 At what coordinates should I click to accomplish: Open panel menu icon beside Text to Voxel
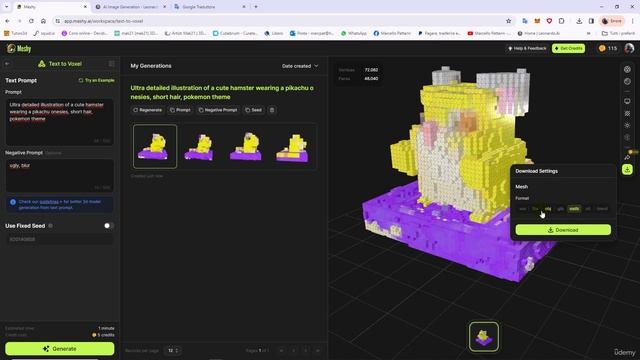pyautogui.click(x=111, y=64)
